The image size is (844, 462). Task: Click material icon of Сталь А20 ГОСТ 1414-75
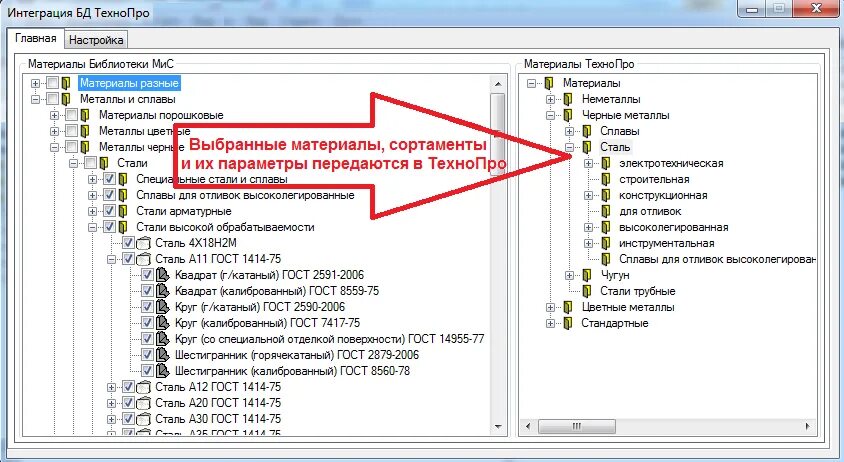[x=143, y=403]
